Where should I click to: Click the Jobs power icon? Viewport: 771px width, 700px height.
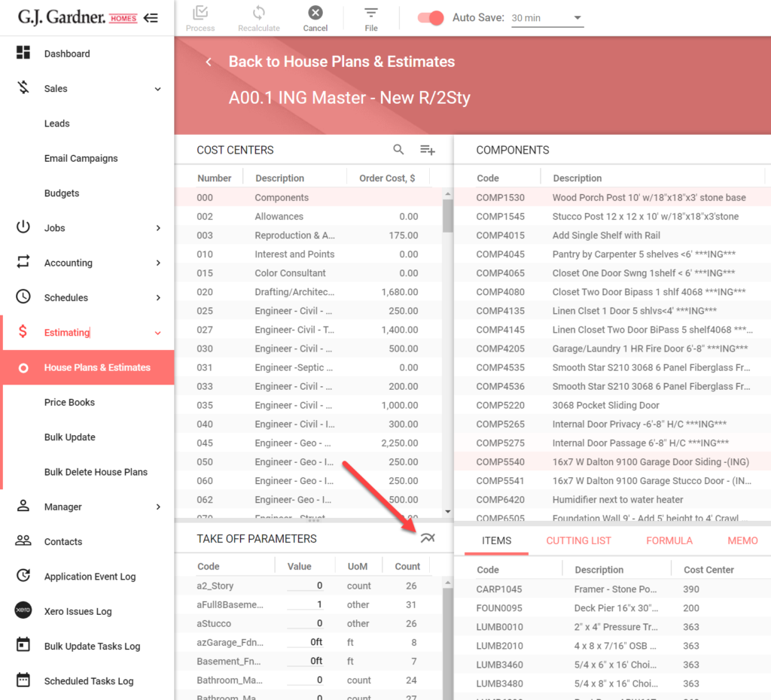23,227
